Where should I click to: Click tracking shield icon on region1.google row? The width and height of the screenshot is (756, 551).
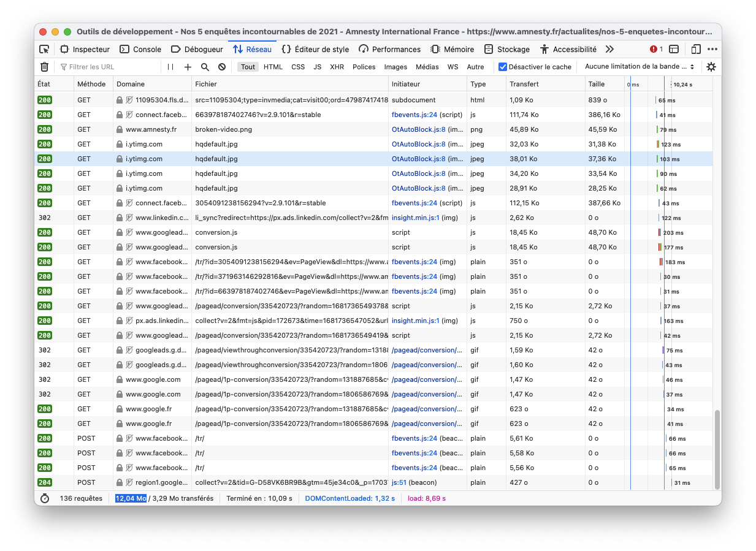129,482
